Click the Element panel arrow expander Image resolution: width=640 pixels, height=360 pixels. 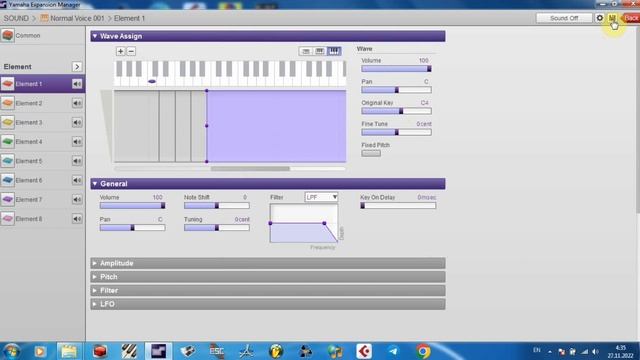[x=77, y=67]
